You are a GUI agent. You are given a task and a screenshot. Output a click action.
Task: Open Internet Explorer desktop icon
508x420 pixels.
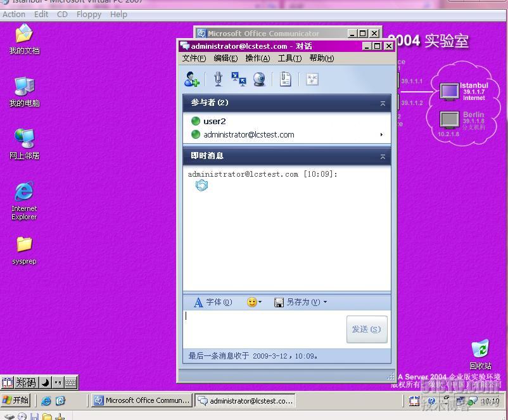click(x=24, y=201)
